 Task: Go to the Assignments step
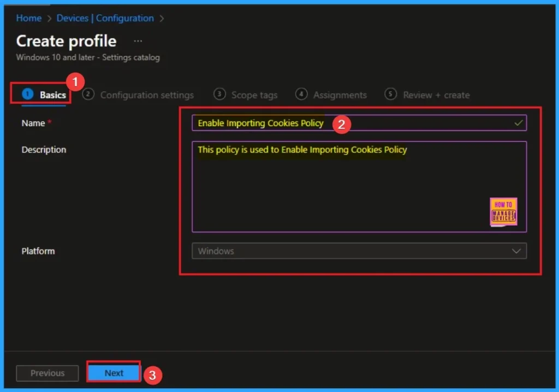point(331,95)
